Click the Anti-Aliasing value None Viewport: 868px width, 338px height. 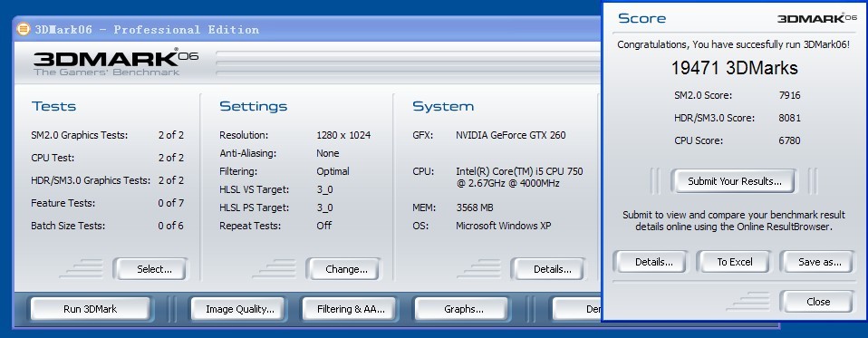pyautogui.click(x=328, y=153)
